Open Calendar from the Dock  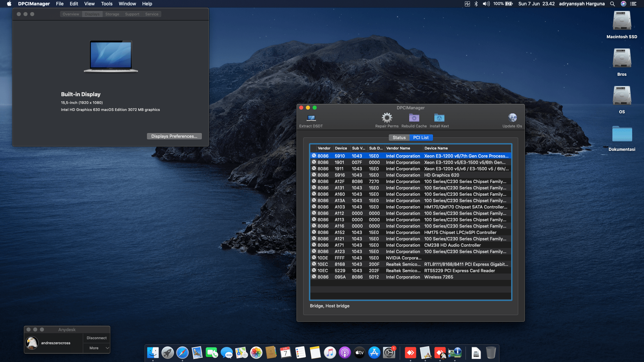pos(286,353)
